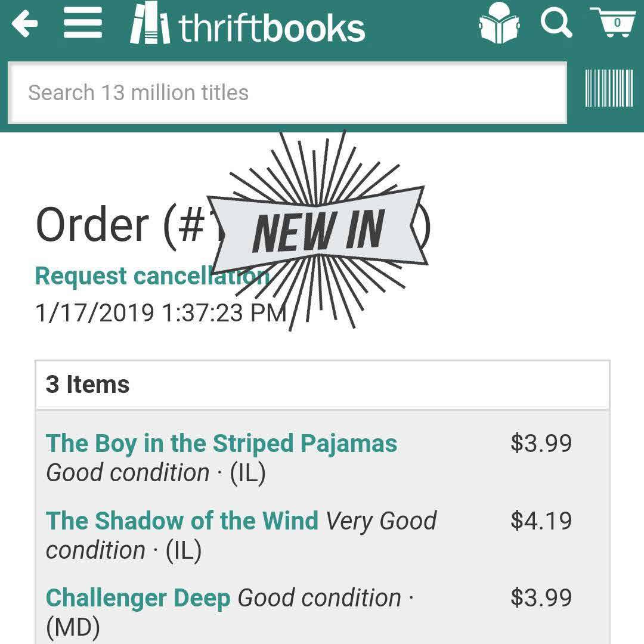644x644 pixels.
Task: Open the hamburger navigation menu
Action: (x=83, y=23)
